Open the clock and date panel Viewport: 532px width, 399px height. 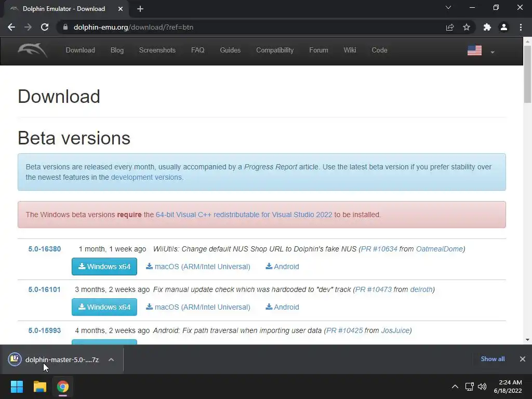click(x=508, y=387)
